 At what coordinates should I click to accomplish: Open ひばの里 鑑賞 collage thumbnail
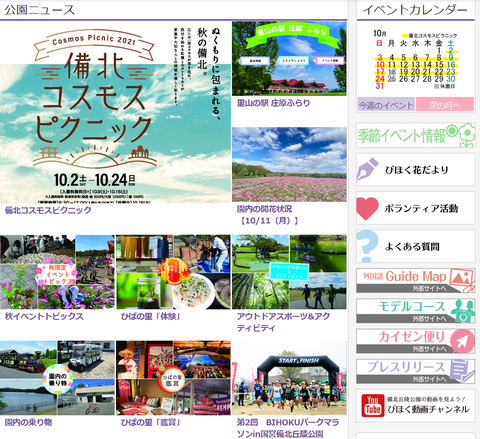pos(173,378)
